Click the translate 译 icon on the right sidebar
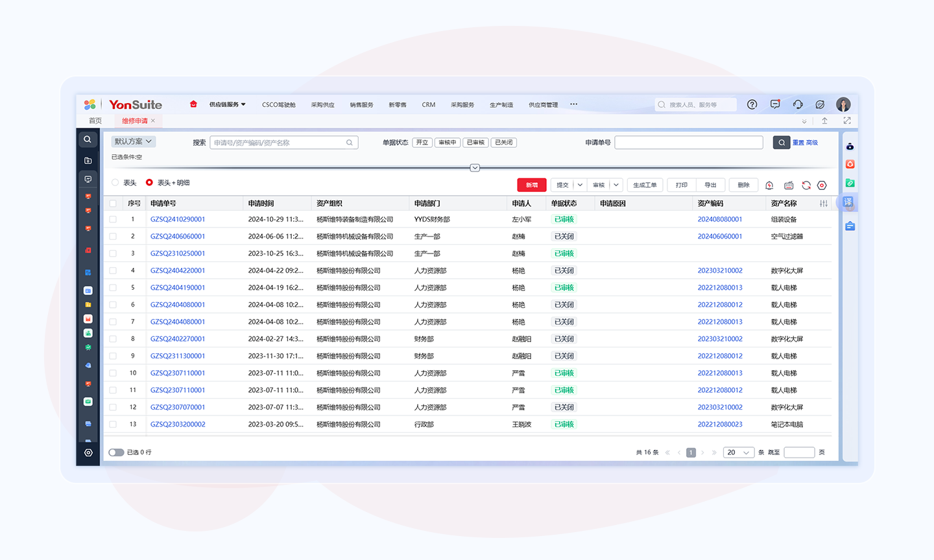This screenshot has height=560, width=934. (x=848, y=202)
